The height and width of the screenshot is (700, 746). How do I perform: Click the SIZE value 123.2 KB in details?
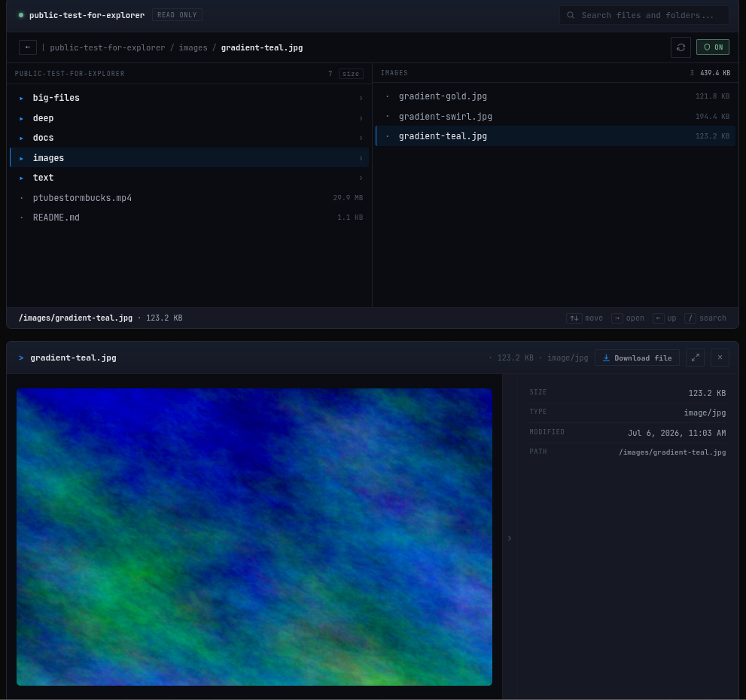(x=707, y=393)
